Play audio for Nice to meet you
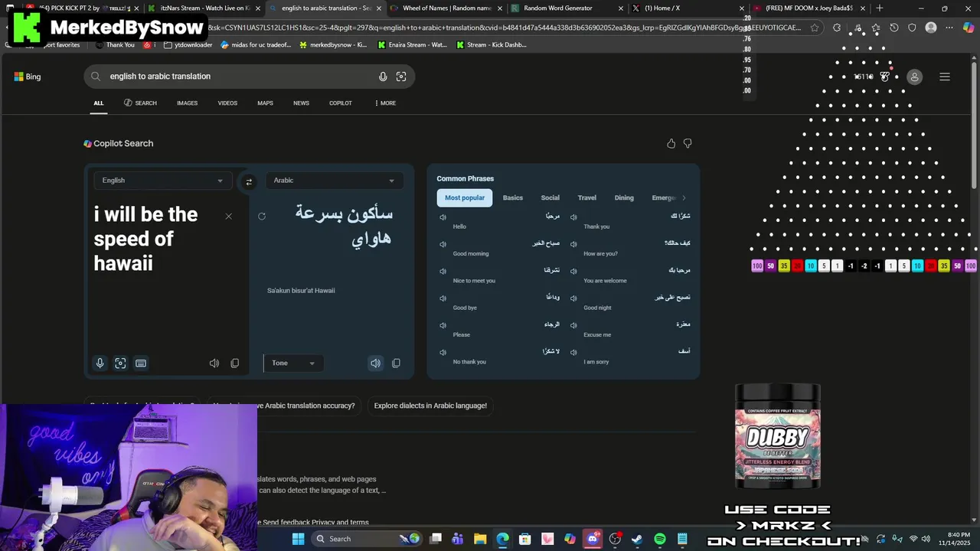 [443, 271]
